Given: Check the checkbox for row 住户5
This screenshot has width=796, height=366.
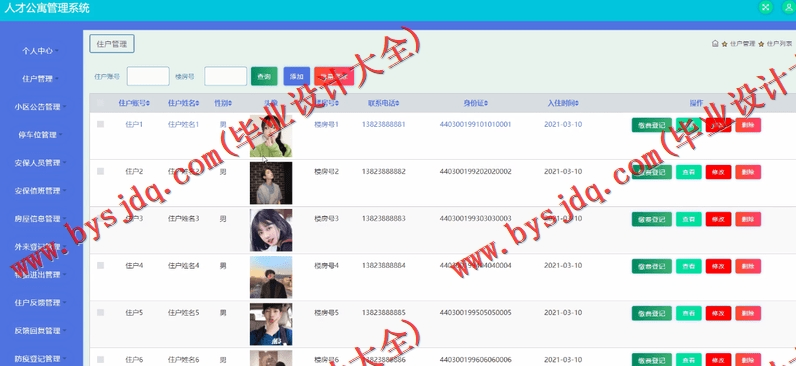Looking at the screenshot, I should 100,313.
